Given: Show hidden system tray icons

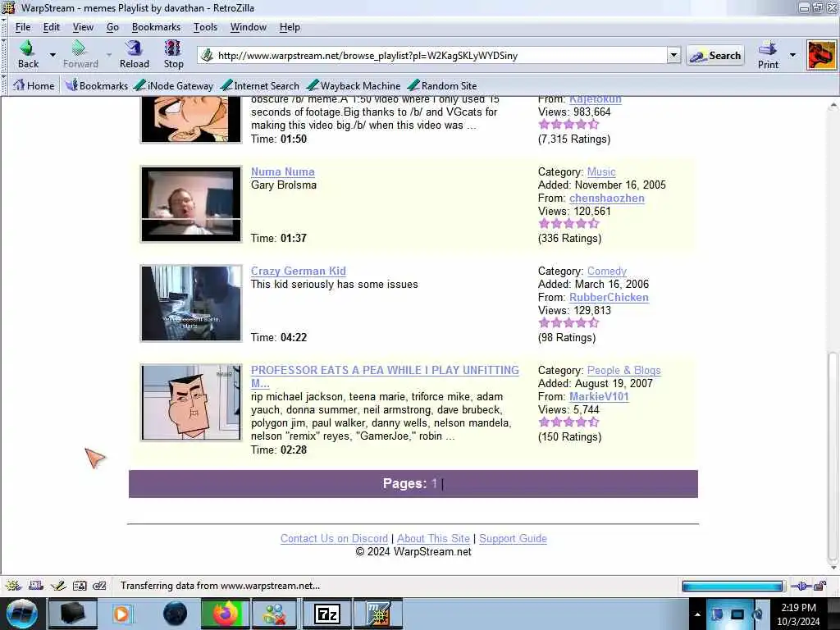Looking at the screenshot, I should pyautogui.click(x=697, y=614).
